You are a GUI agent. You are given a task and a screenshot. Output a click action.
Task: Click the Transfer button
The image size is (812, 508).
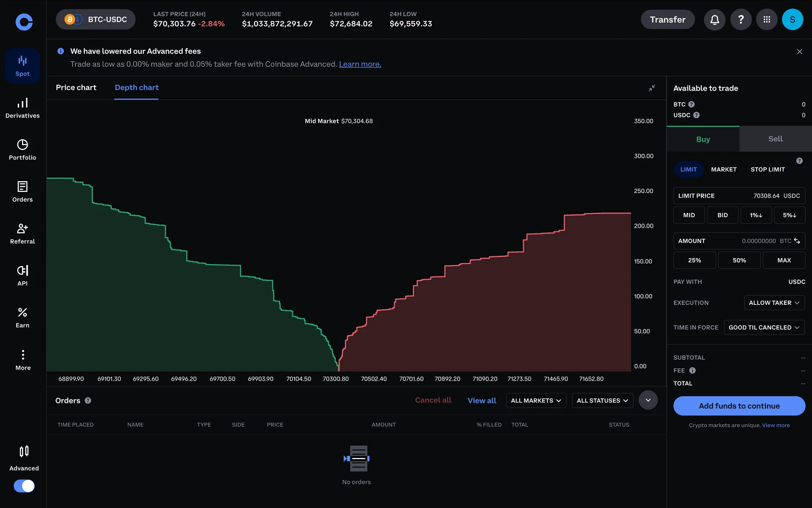pos(667,19)
